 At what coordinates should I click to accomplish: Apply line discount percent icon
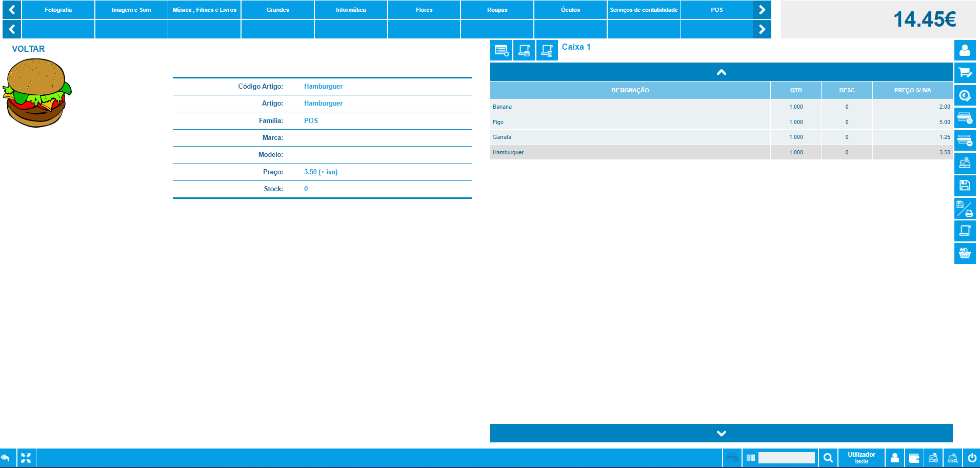click(x=965, y=118)
